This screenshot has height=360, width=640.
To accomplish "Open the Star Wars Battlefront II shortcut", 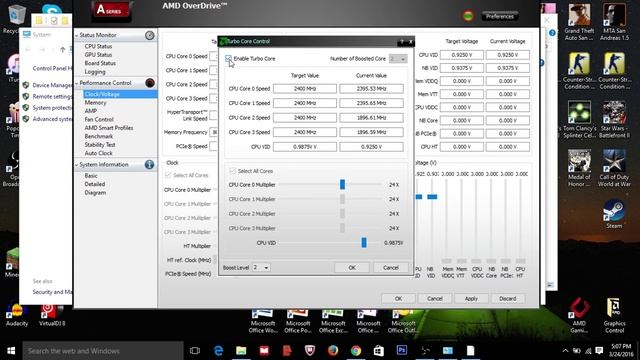I will tap(614, 120).
